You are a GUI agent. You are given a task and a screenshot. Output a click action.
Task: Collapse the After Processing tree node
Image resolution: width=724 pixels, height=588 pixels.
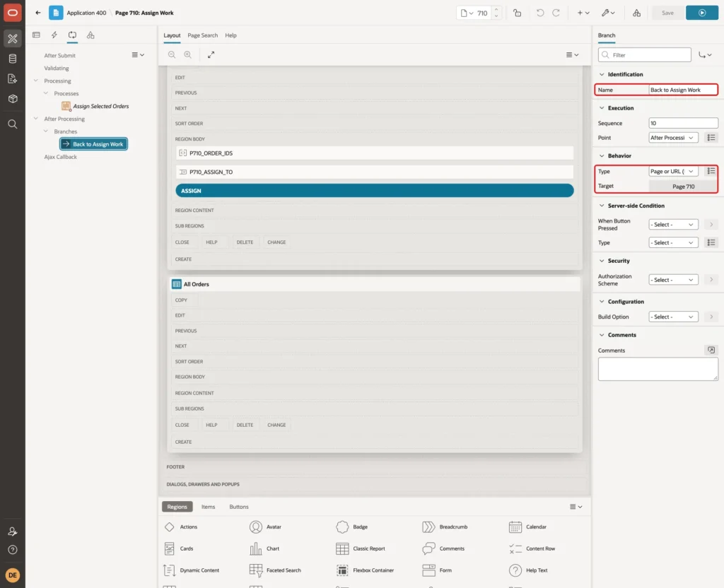point(35,119)
